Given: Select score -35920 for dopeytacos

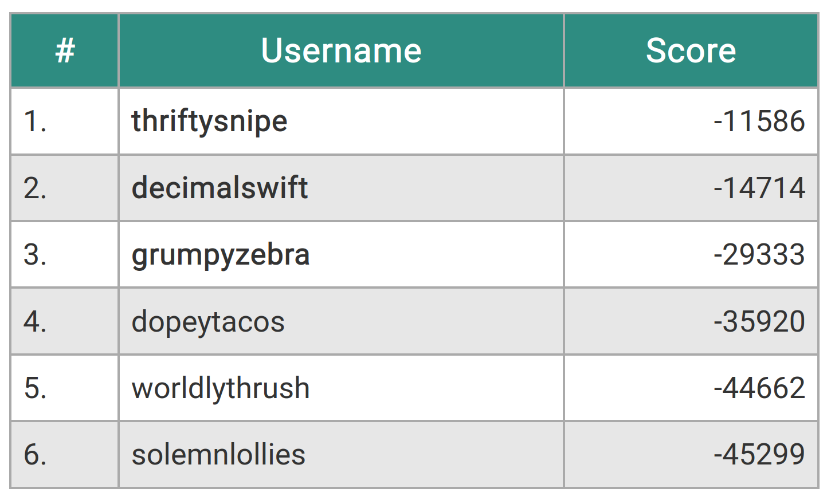Looking at the screenshot, I should click(x=759, y=321).
